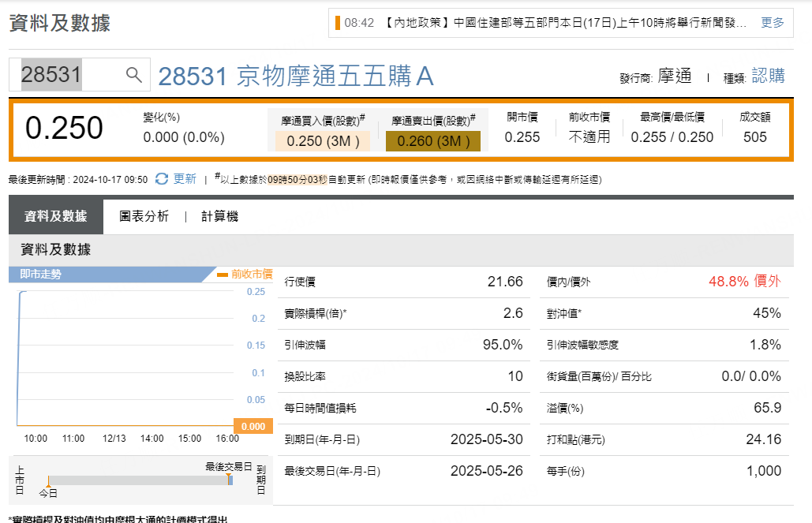Click the 引伸波幅 value 95.0%
Image resolution: width=812 pixels, height=523 pixels.
(503, 345)
